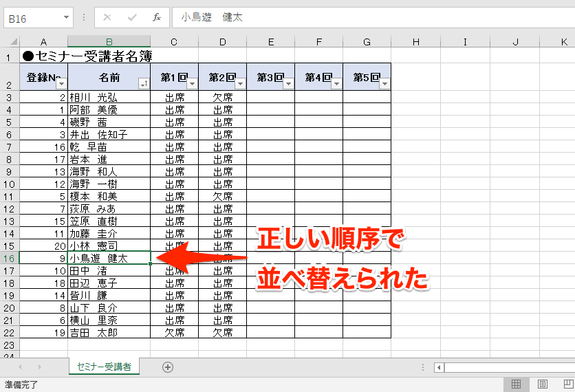Open the Name Box dropdown arrow
This screenshot has height=392, width=575.
66,18
